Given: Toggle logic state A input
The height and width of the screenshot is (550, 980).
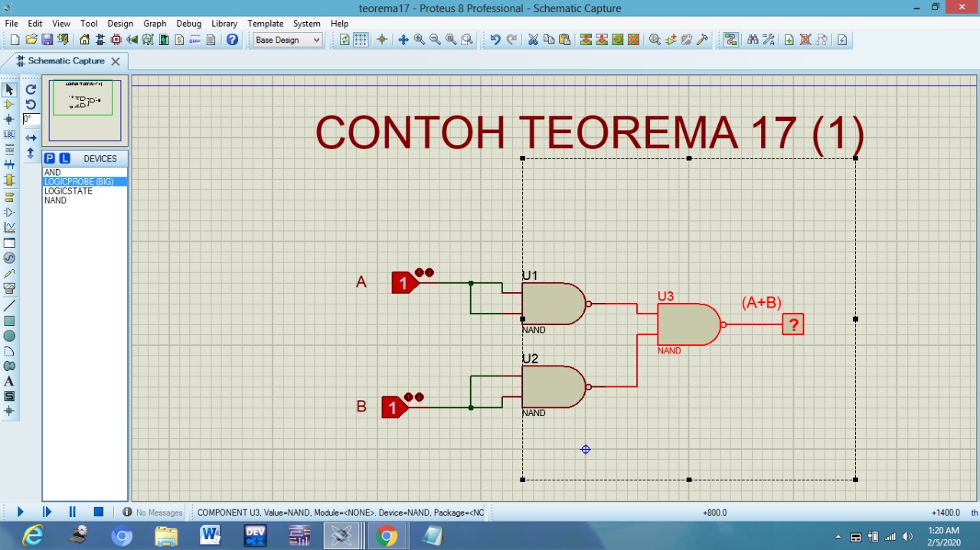Looking at the screenshot, I should [x=404, y=283].
